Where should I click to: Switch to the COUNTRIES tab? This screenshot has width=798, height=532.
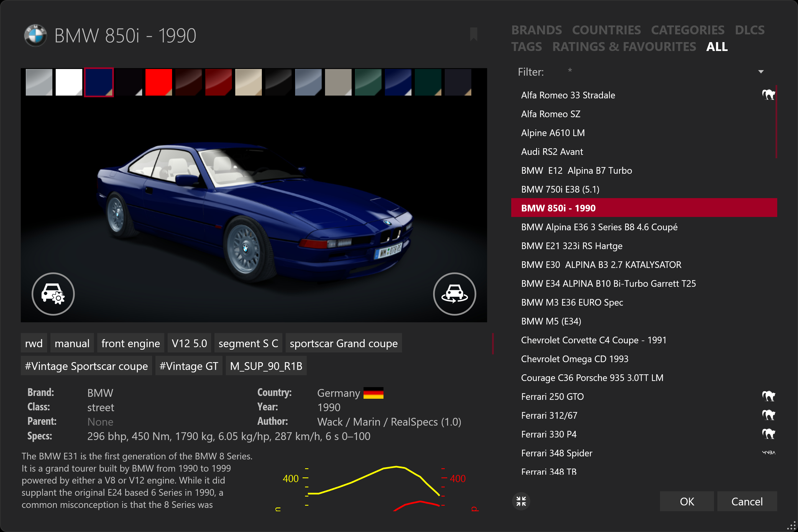click(606, 30)
